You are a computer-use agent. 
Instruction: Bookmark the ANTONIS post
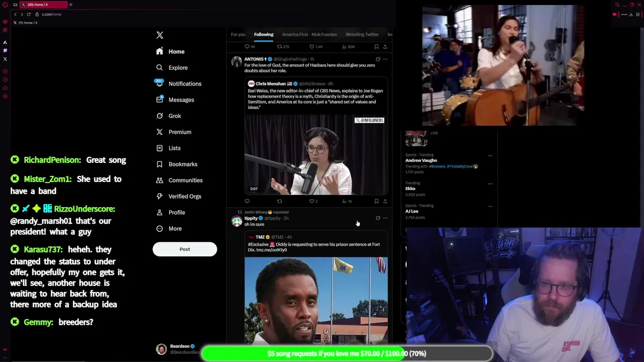[376, 201]
